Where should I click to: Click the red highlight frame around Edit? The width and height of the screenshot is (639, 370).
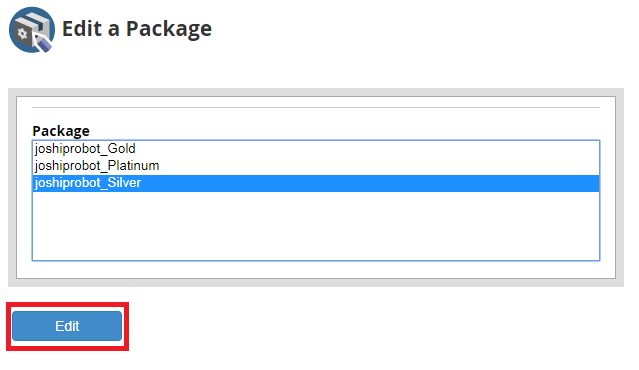point(67,304)
